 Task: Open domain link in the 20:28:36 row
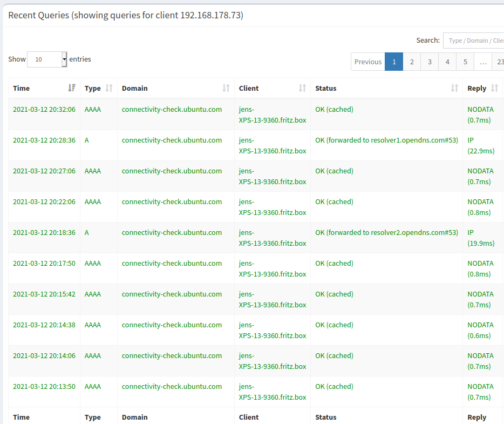(x=172, y=140)
